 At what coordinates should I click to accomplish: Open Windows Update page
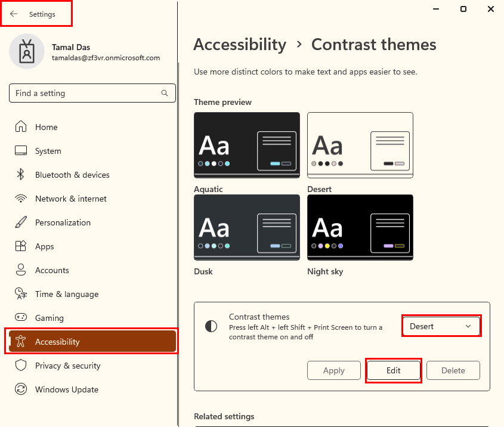pyautogui.click(x=92, y=389)
